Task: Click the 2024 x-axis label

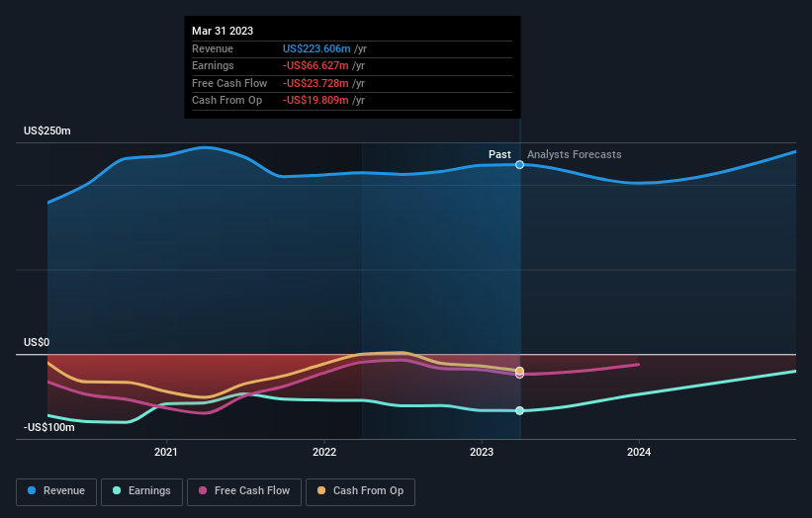Action: [x=639, y=452]
